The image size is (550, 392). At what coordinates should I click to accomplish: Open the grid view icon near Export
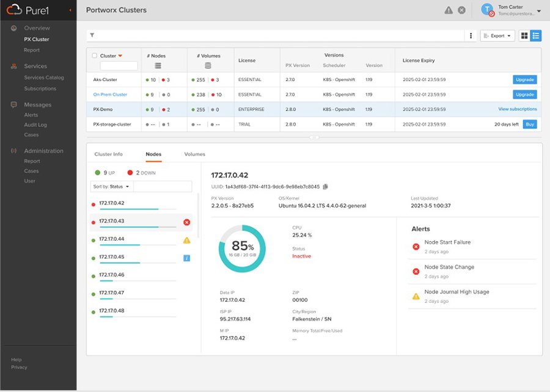[524, 35]
